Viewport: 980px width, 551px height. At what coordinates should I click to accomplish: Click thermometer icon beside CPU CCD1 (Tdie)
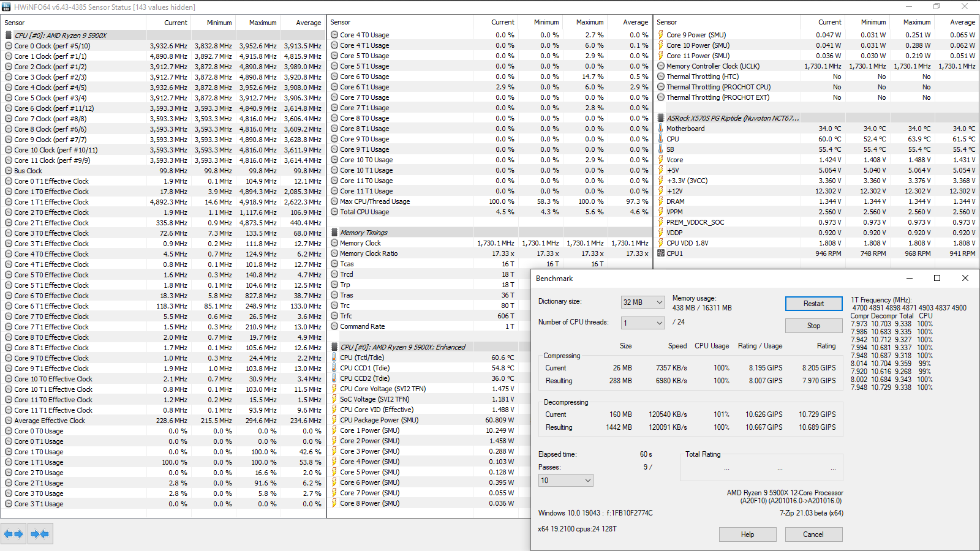tap(334, 368)
